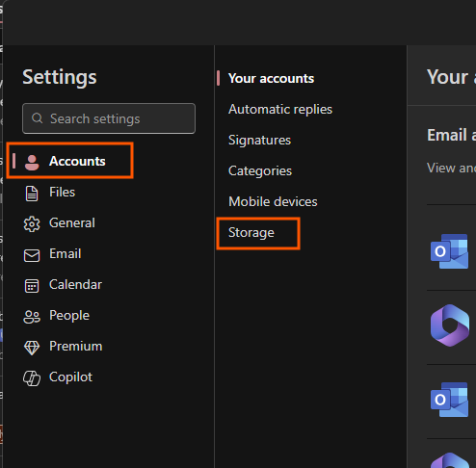Image resolution: width=476 pixels, height=468 pixels.
Task: Click the Calendar grid icon
Action: point(32,286)
